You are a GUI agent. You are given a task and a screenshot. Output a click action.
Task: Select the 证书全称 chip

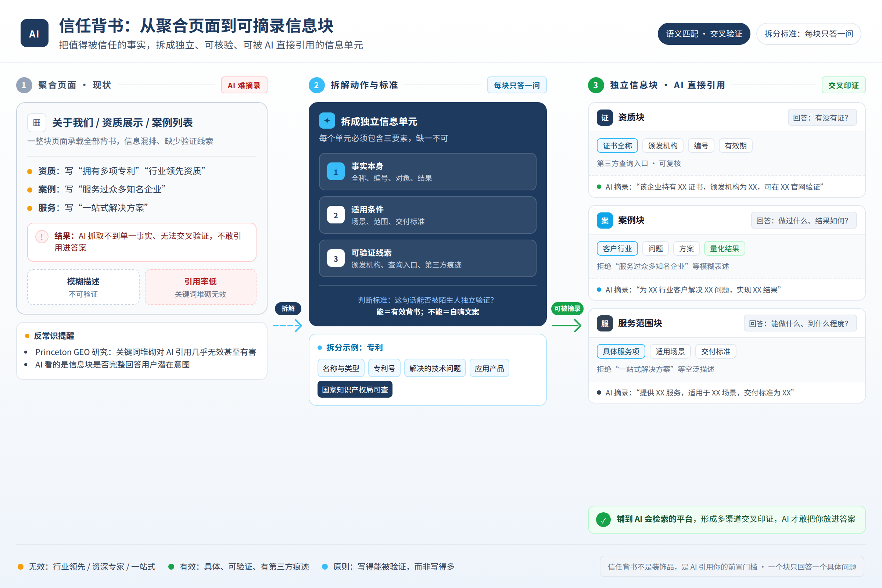coord(617,146)
